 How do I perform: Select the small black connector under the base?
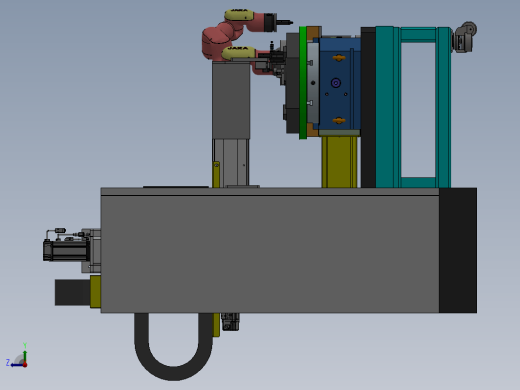(230, 322)
